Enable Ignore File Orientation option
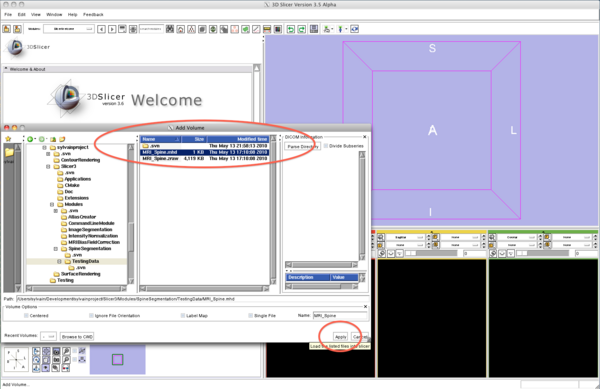Image resolution: width=600 pixels, height=389 pixels. click(x=91, y=316)
